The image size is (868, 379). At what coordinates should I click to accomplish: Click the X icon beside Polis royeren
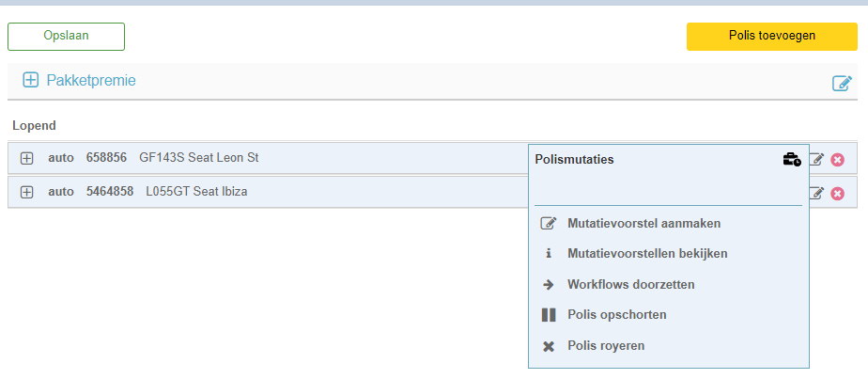click(548, 346)
